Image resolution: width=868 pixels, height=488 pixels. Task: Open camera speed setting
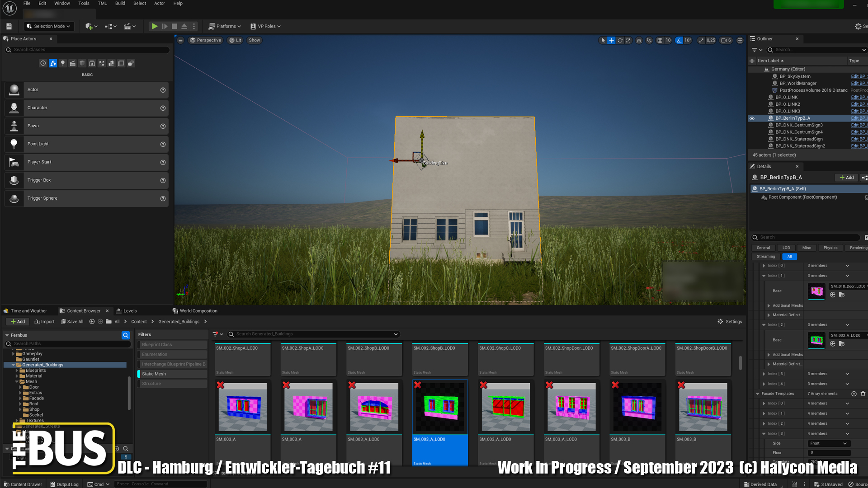click(x=726, y=40)
